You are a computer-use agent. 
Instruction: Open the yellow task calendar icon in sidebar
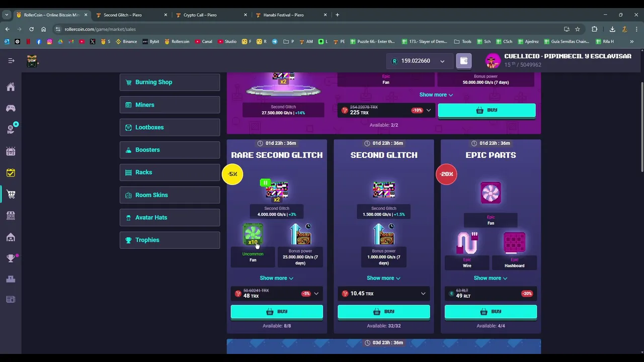11,173
